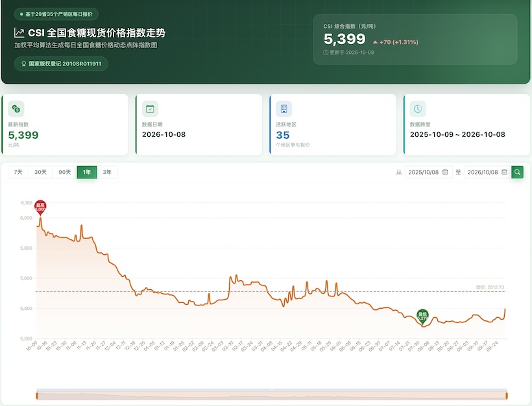Click the 国家版权登记 2010SR011911 badge

coord(61,64)
